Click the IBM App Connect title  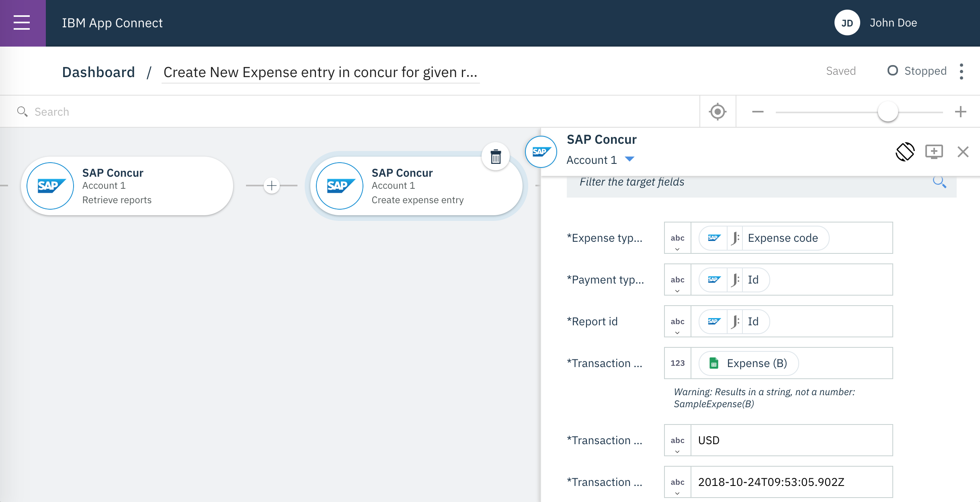pos(112,23)
